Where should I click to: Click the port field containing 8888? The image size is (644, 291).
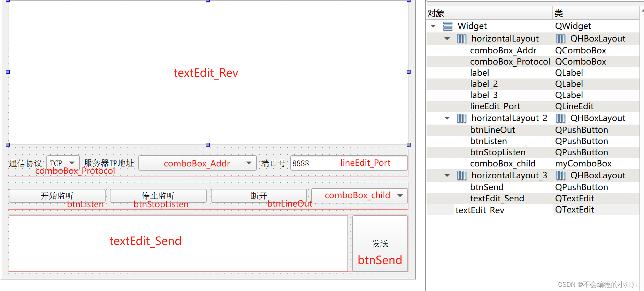(x=349, y=163)
